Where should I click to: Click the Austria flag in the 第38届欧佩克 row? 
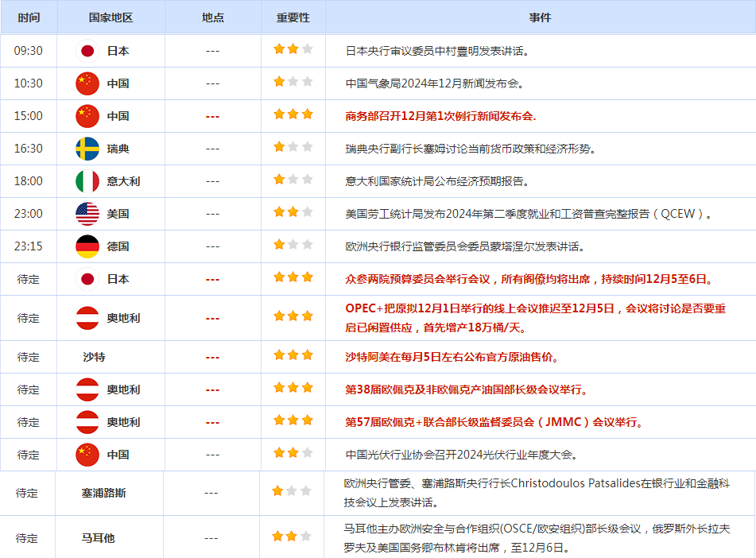[x=87, y=389]
